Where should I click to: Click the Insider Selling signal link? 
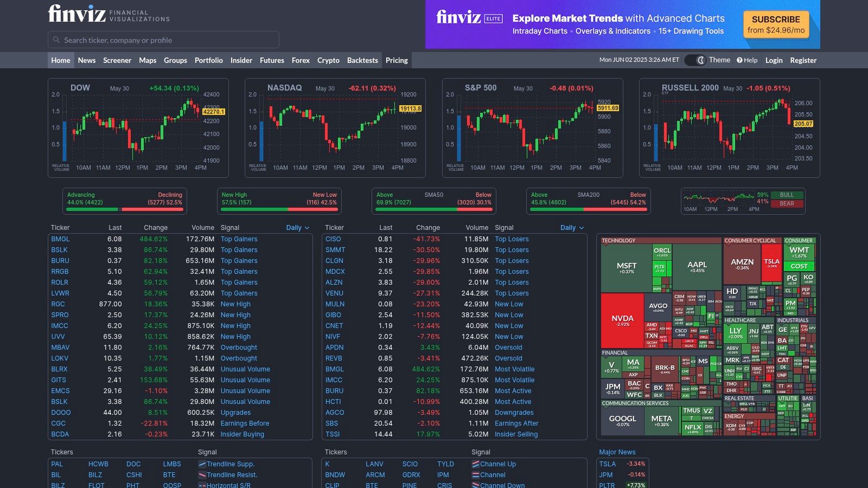516,434
